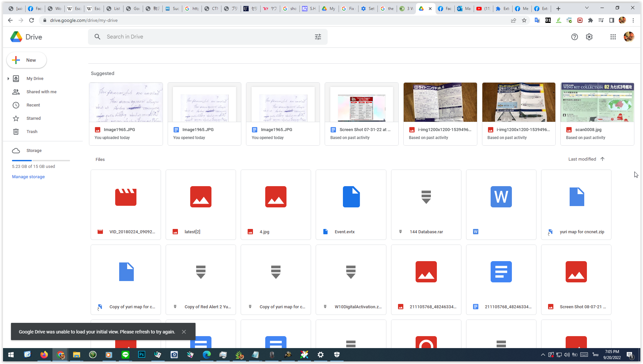The image size is (643, 364).
Task: Open the Manage storage link
Action: click(x=28, y=177)
